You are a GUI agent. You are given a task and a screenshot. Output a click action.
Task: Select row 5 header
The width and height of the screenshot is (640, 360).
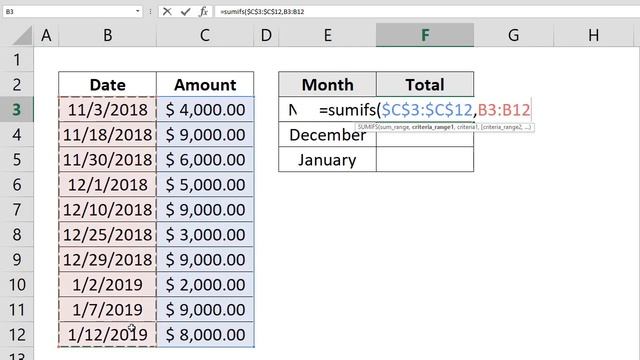tap(17, 159)
